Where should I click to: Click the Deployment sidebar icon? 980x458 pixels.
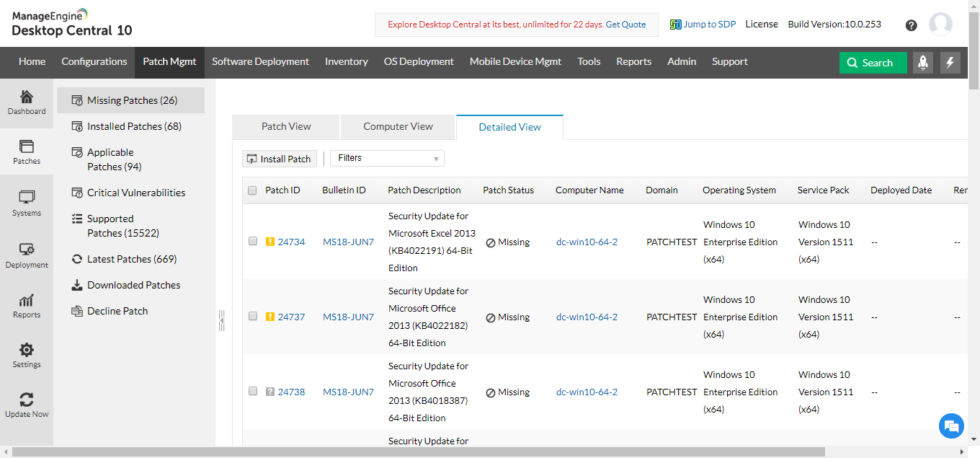tap(27, 255)
